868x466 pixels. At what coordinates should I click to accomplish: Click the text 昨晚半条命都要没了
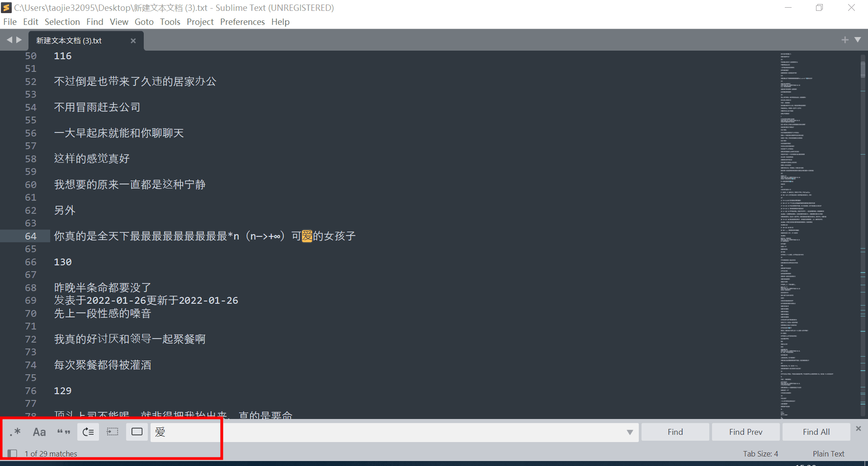coord(103,287)
